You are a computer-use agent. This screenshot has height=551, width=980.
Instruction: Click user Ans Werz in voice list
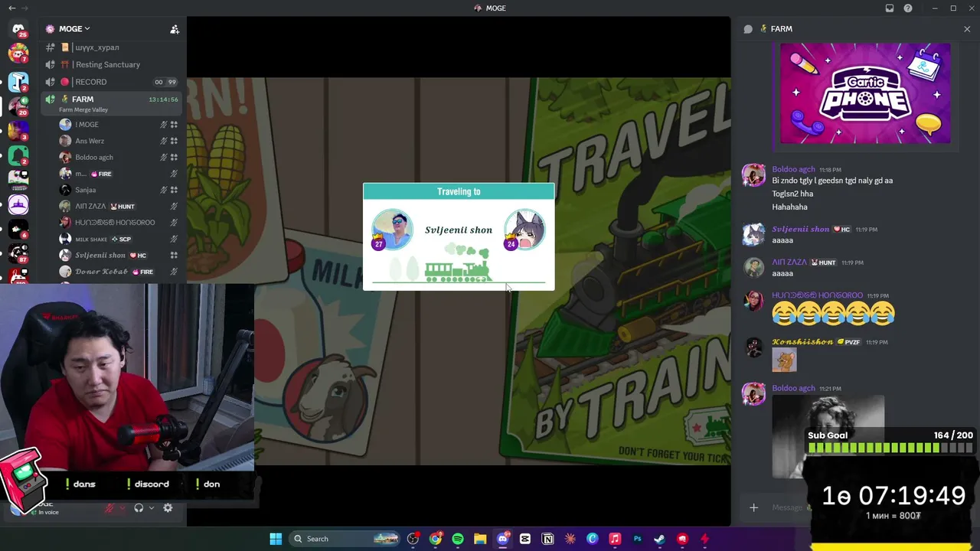[90, 141]
